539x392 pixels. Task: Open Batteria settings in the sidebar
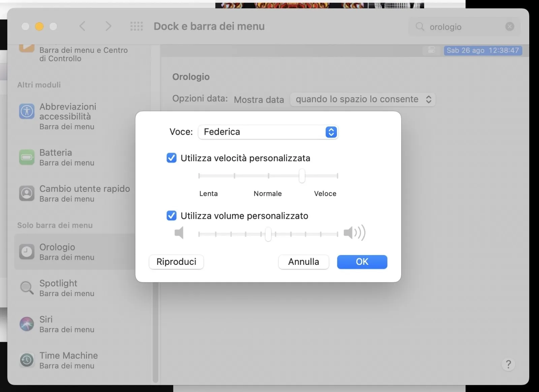pyautogui.click(x=27, y=157)
